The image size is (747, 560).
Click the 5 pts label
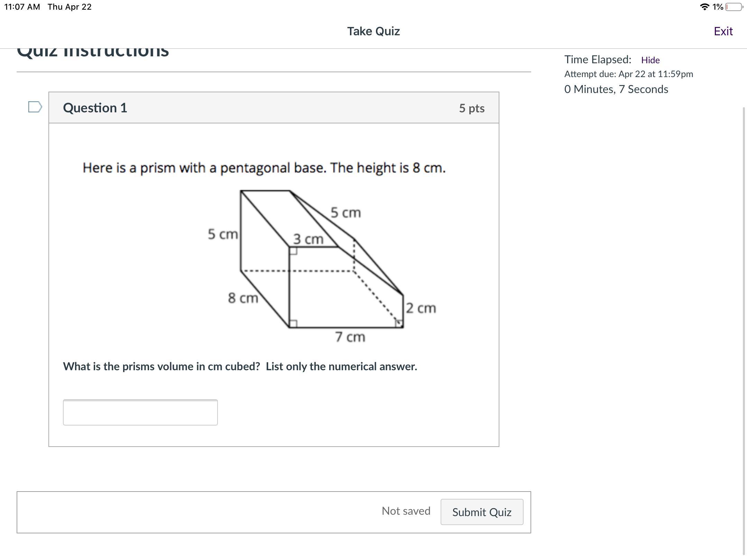(472, 108)
